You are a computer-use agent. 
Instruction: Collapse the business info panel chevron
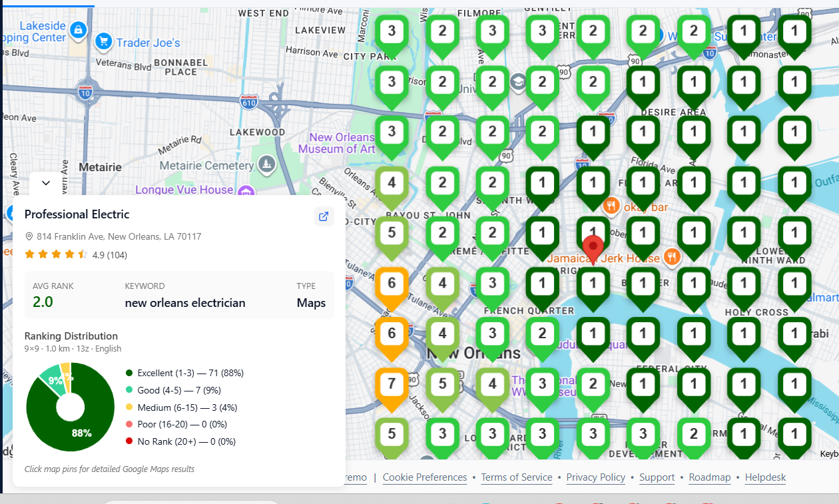(x=46, y=183)
